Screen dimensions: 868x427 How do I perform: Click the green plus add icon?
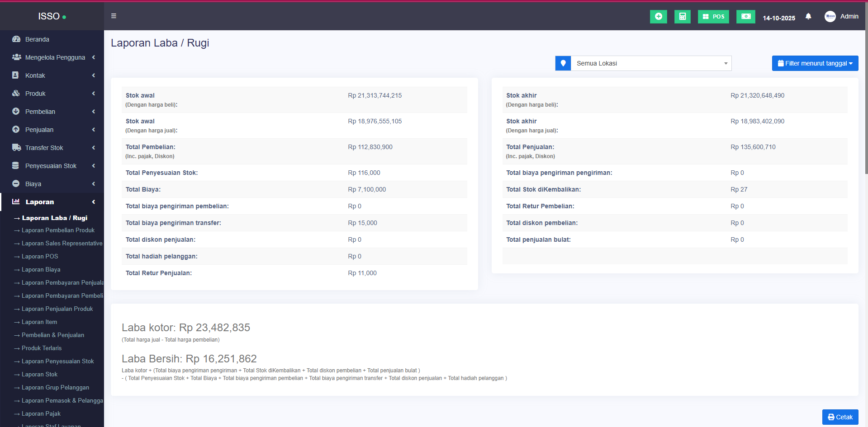pyautogui.click(x=658, y=16)
